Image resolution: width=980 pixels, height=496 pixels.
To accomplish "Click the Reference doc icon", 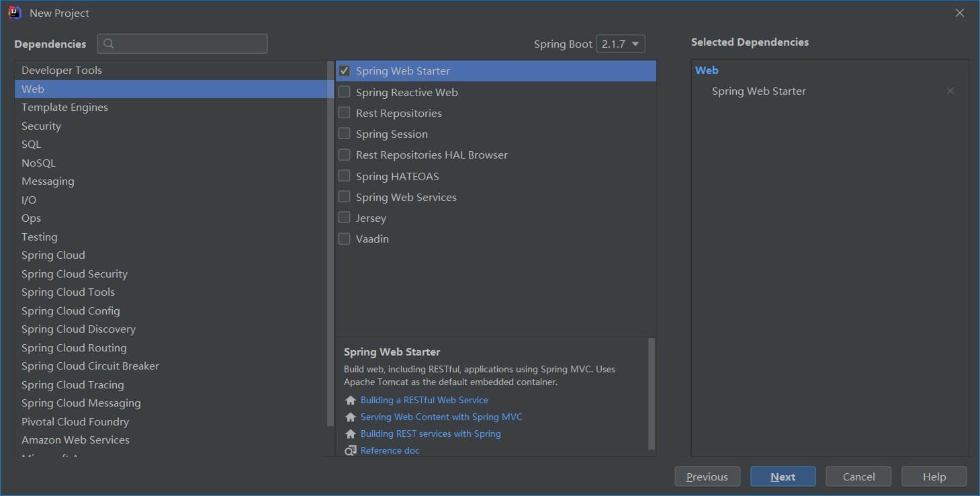I will [x=350, y=451].
